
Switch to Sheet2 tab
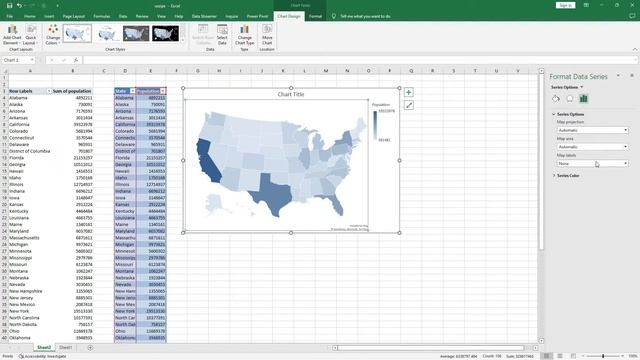tap(44, 347)
